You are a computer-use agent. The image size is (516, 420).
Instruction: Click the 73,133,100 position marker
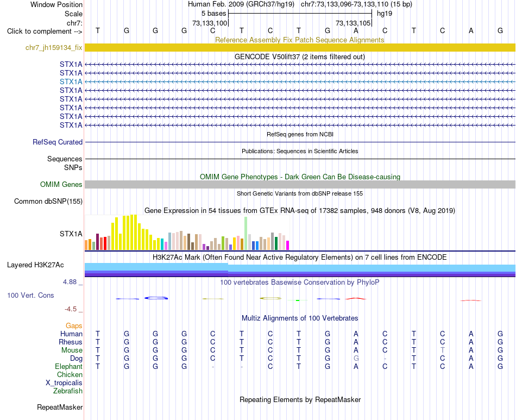[210, 23]
